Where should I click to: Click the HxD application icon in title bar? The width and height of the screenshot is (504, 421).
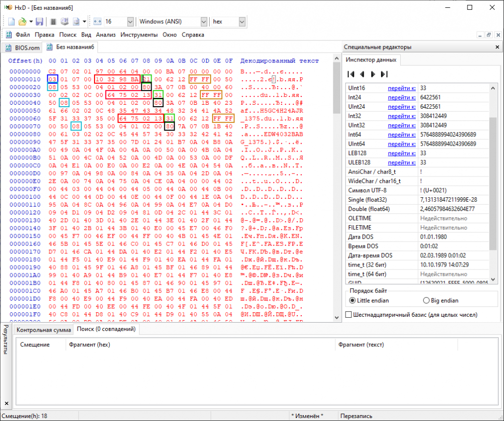tap(8, 7)
